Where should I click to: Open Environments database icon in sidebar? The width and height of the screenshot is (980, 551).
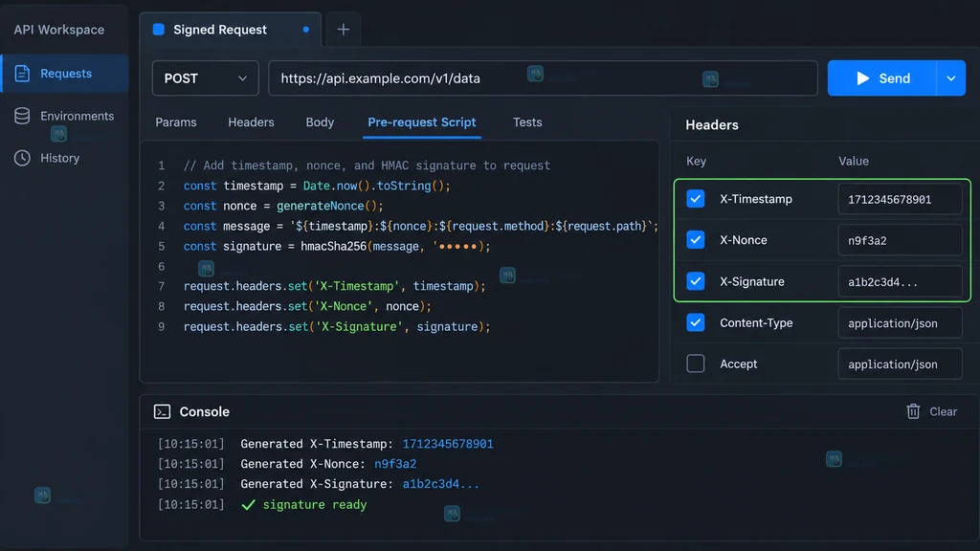(22, 116)
